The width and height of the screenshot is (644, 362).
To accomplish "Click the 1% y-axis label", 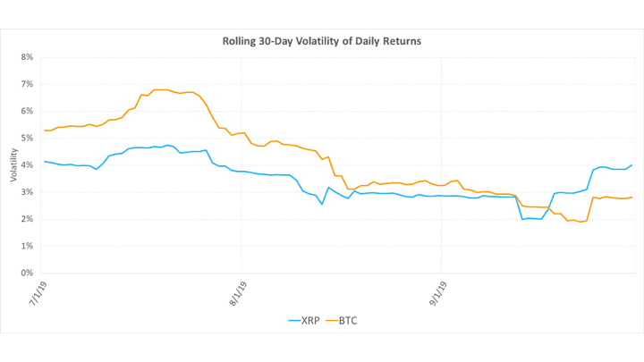I will [x=27, y=246].
